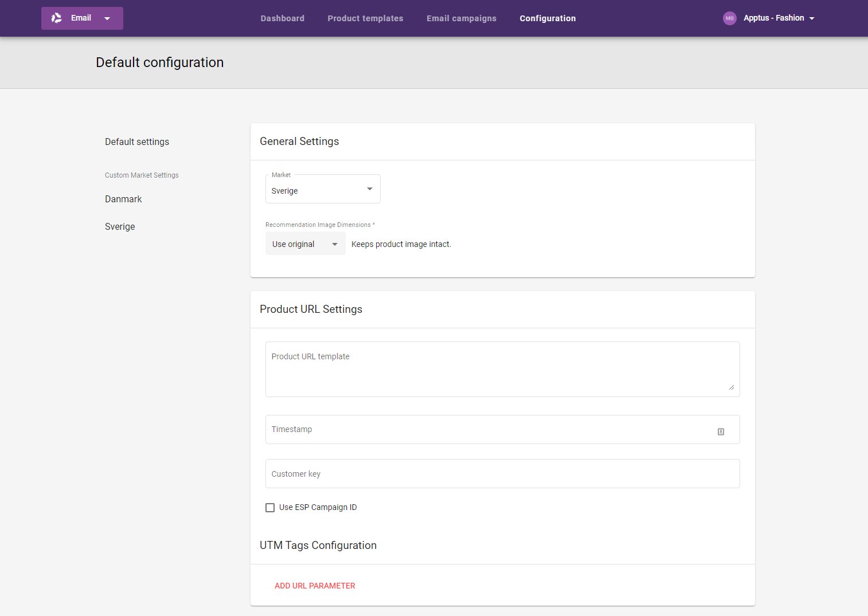This screenshot has width=868, height=616.
Task: Switch to Email campaigns tab
Action: click(462, 18)
